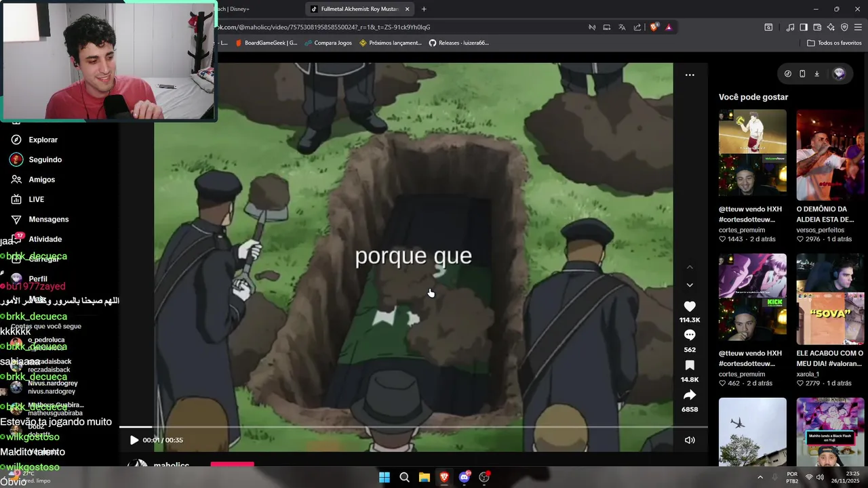Open the profile avatar menu
Screen dimensions: 868x488
pos(840,74)
